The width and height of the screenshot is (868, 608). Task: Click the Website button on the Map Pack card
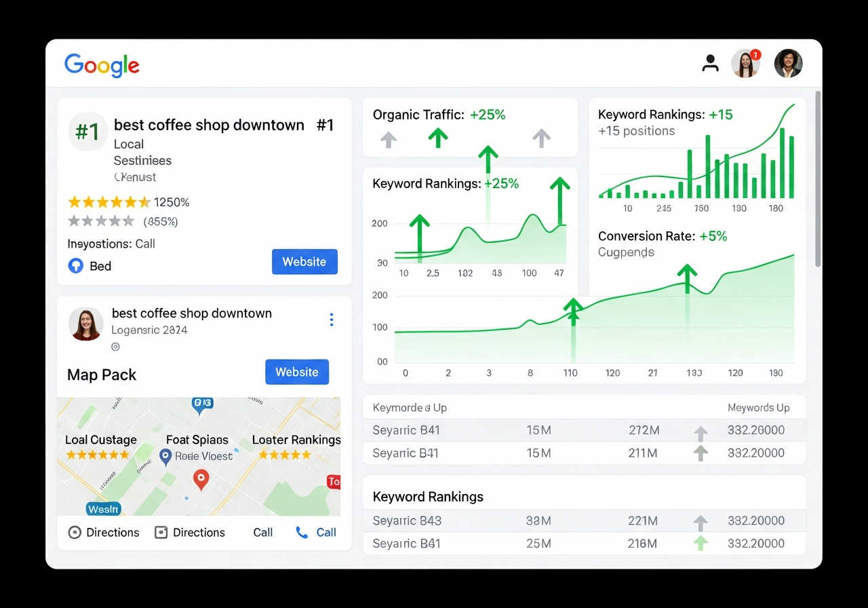click(297, 372)
